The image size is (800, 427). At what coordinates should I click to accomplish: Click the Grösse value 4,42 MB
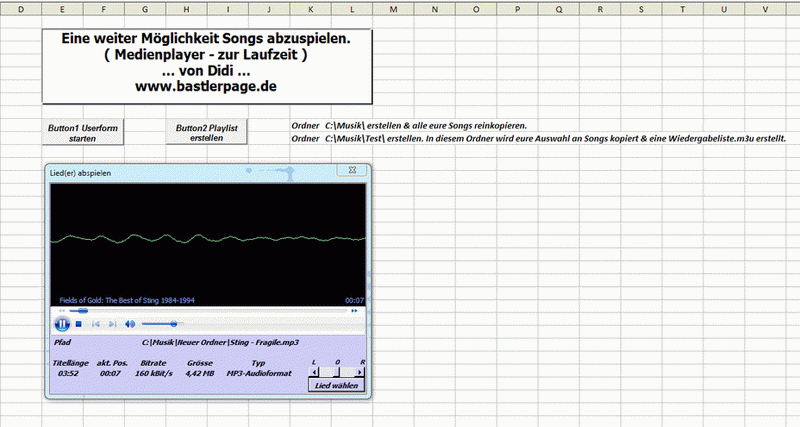199,373
